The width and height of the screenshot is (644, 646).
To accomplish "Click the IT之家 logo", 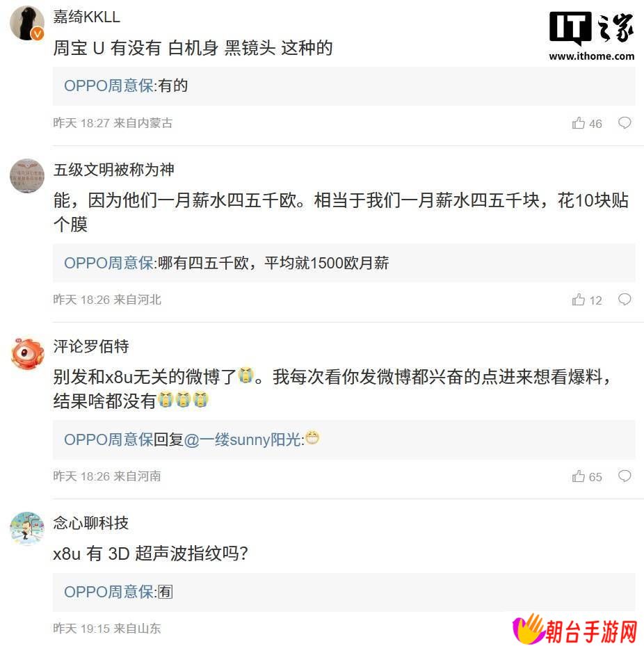I will tap(592, 36).
